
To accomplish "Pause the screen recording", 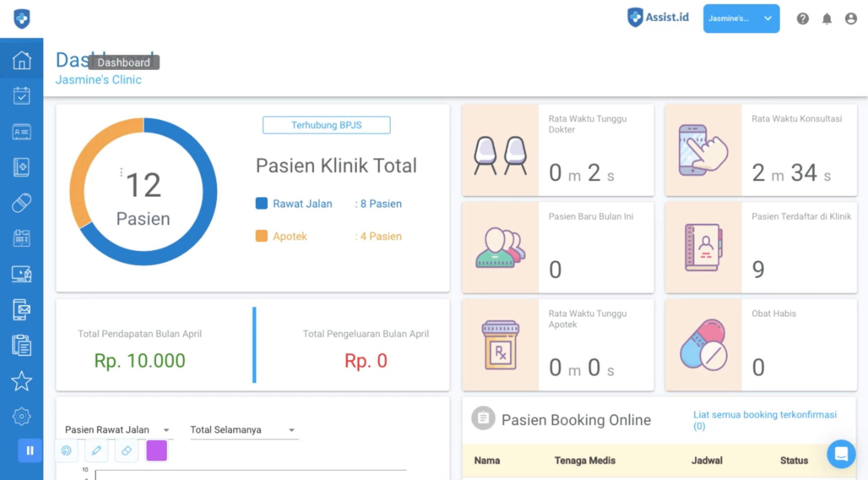I will click(30, 451).
